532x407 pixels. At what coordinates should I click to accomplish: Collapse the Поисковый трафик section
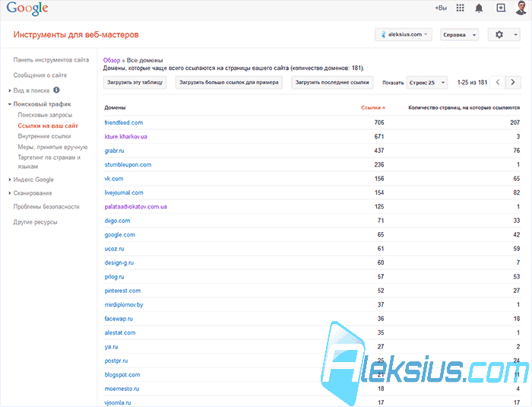[x=40, y=104]
